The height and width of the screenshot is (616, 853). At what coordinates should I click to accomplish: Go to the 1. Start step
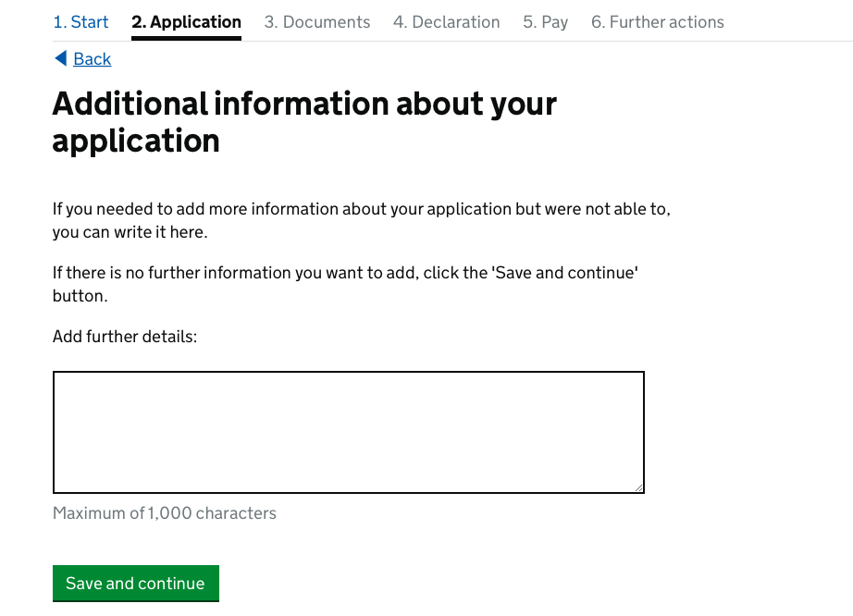(80, 22)
